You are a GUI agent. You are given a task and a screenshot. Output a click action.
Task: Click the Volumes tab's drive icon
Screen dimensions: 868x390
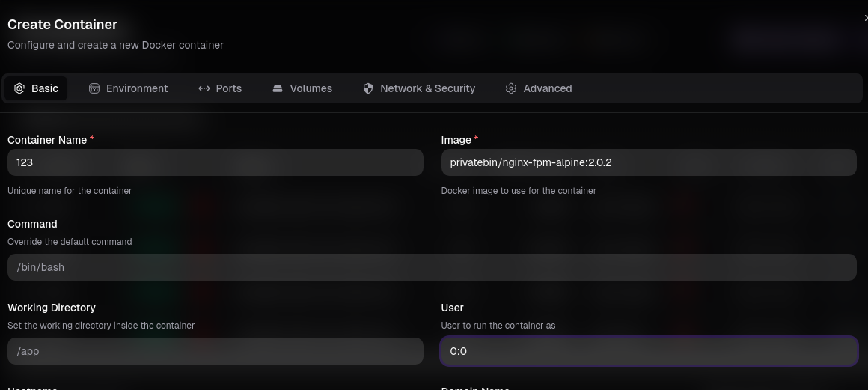(278, 88)
